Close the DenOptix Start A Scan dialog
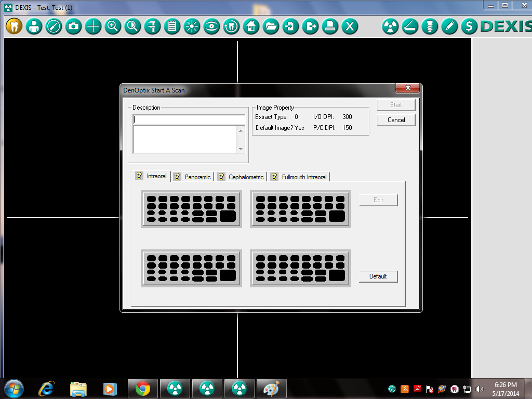This screenshot has height=399, width=532. coord(408,88)
